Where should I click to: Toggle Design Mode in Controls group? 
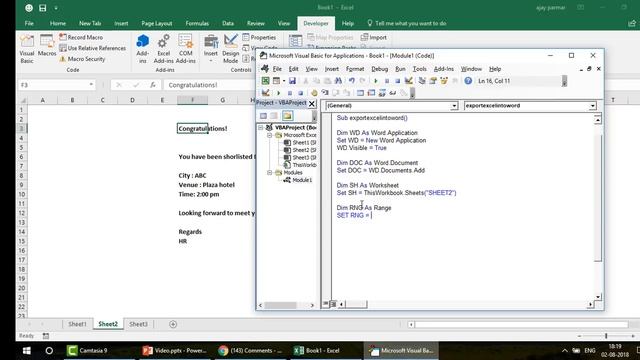tap(231, 49)
